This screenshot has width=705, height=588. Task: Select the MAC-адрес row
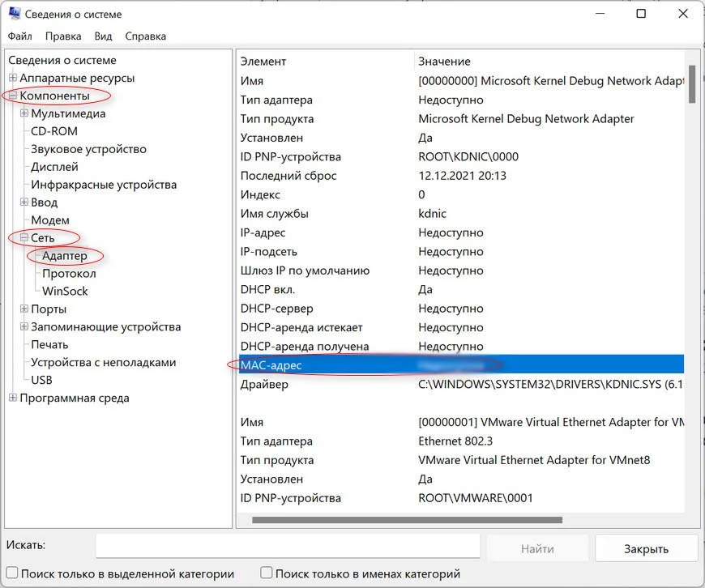(x=460, y=365)
